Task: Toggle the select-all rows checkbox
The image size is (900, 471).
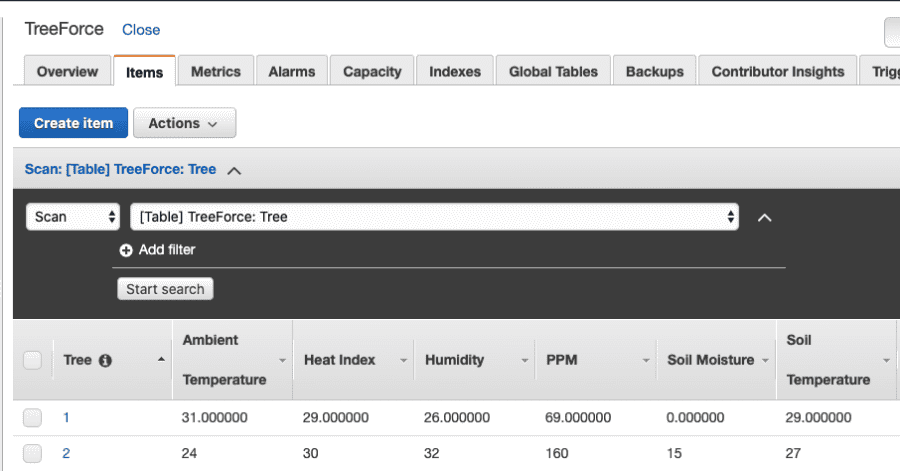Action: coord(32,360)
